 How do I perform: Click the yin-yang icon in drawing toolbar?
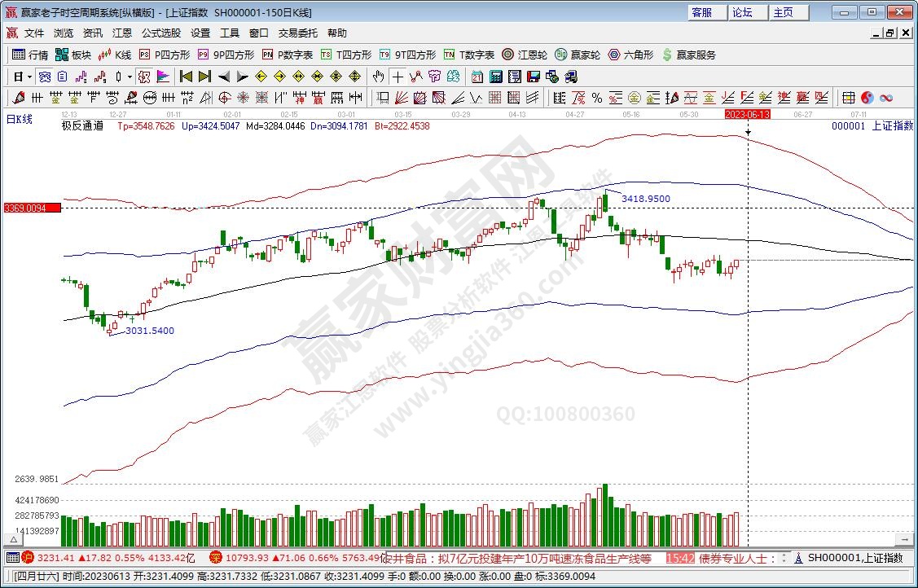867,98
